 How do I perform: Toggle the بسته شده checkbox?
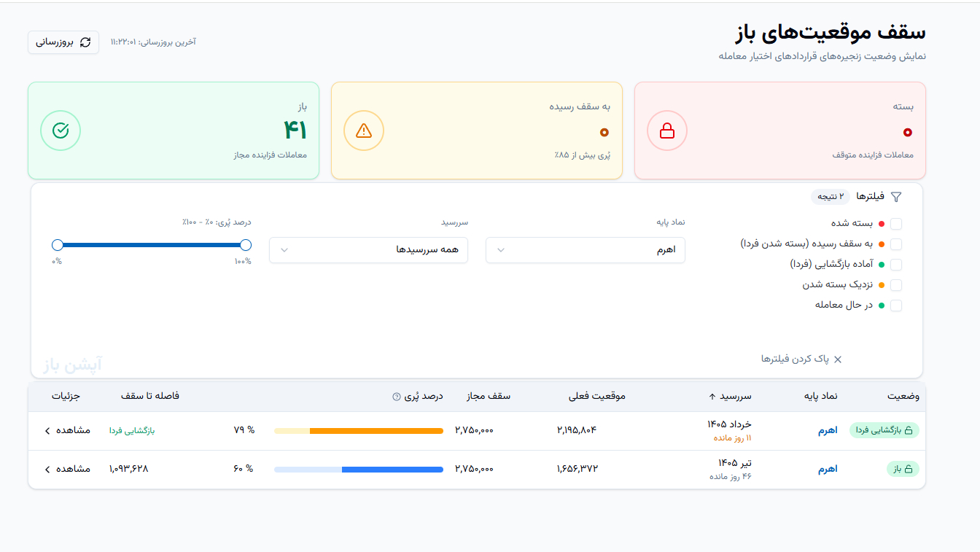tap(896, 224)
